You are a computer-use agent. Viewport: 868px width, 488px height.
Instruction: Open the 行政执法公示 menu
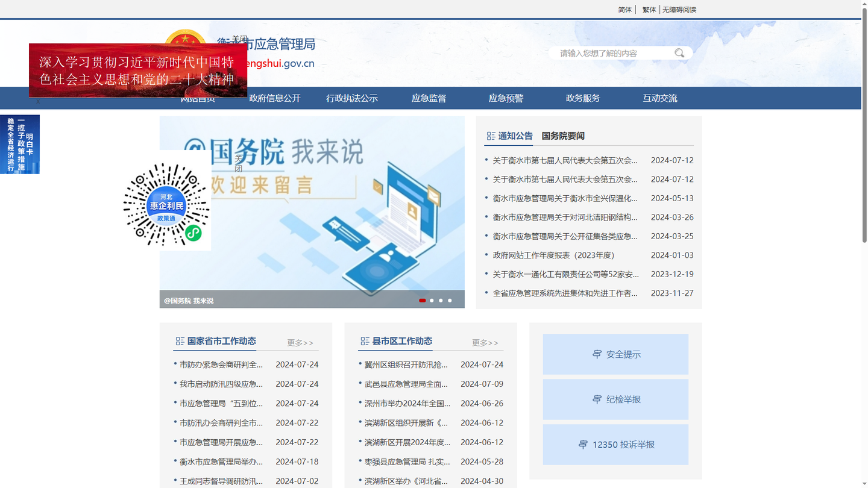(x=352, y=98)
